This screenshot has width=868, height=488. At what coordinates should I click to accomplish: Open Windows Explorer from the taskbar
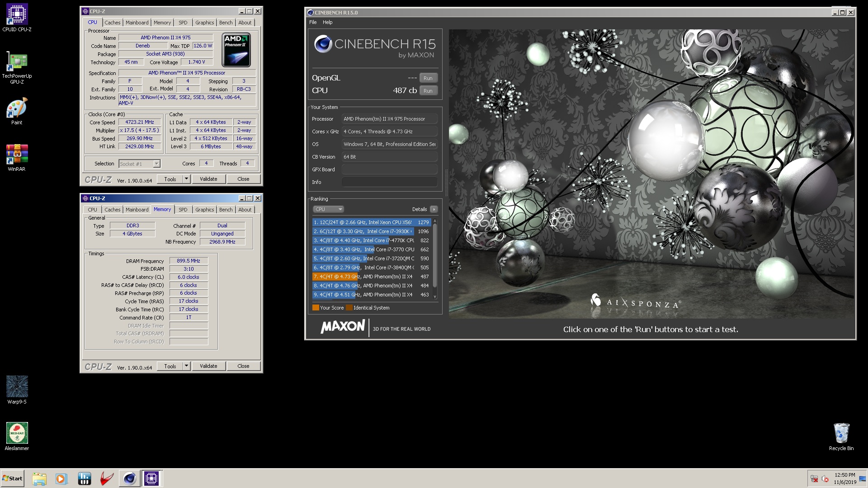[x=39, y=479]
